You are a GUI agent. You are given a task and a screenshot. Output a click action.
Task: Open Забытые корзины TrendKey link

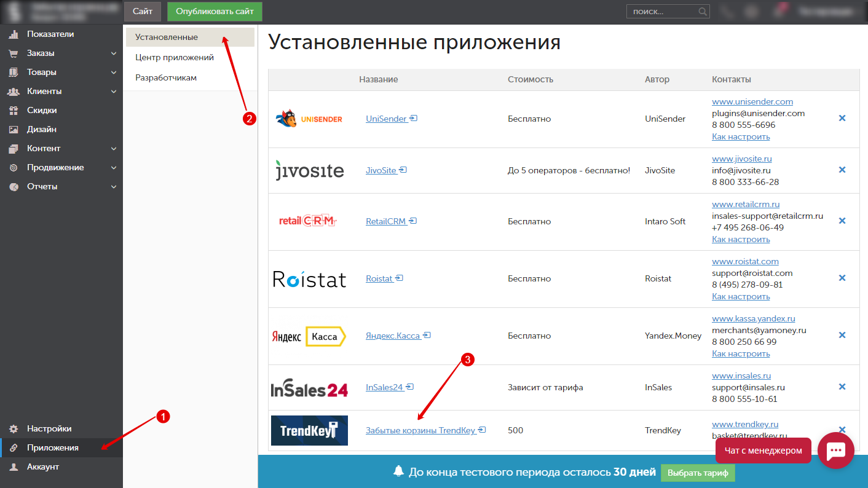[420, 430]
